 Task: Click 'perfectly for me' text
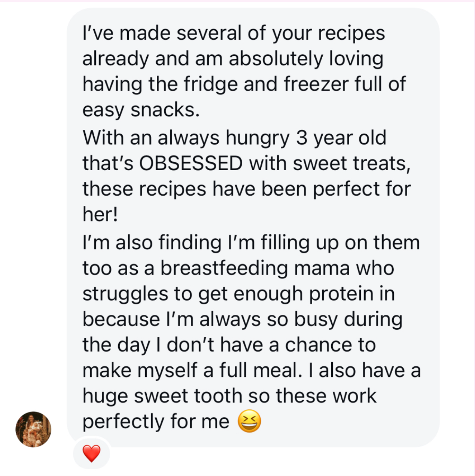tap(156, 421)
